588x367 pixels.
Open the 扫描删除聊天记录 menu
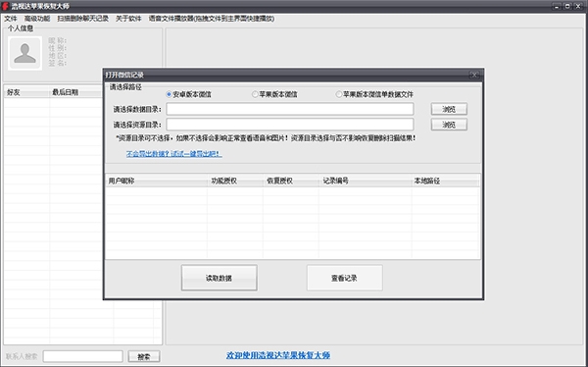(83, 19)
